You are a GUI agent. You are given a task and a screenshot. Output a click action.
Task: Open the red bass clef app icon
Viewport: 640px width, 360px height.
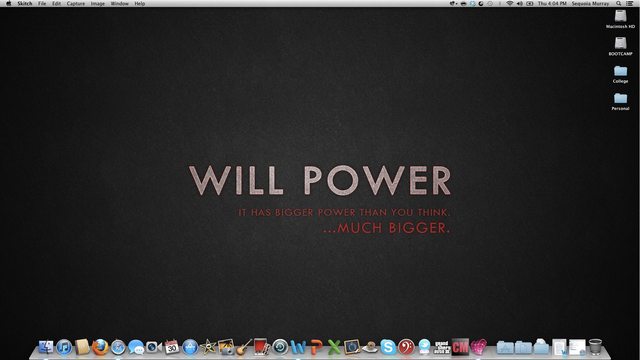[x=406, y=347]
